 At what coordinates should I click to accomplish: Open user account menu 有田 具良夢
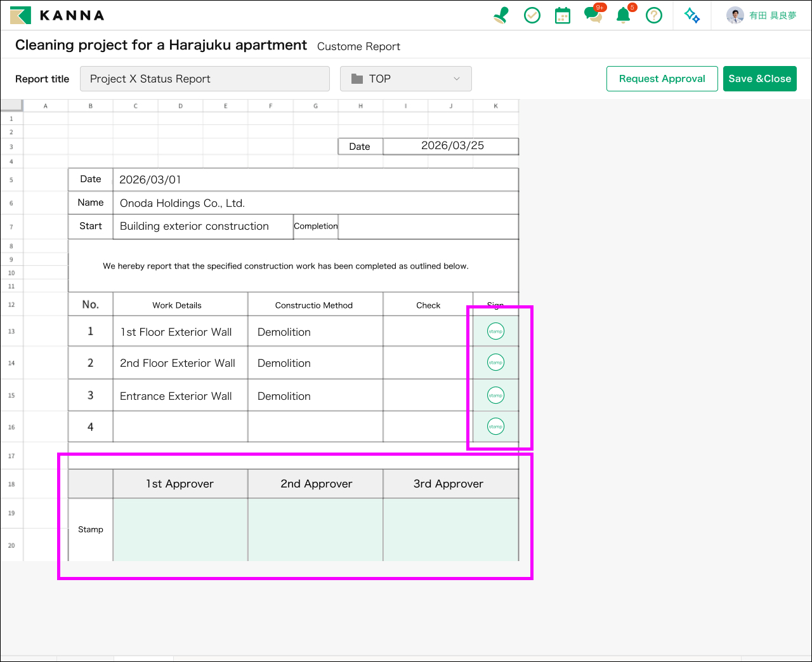click(762, 15)
